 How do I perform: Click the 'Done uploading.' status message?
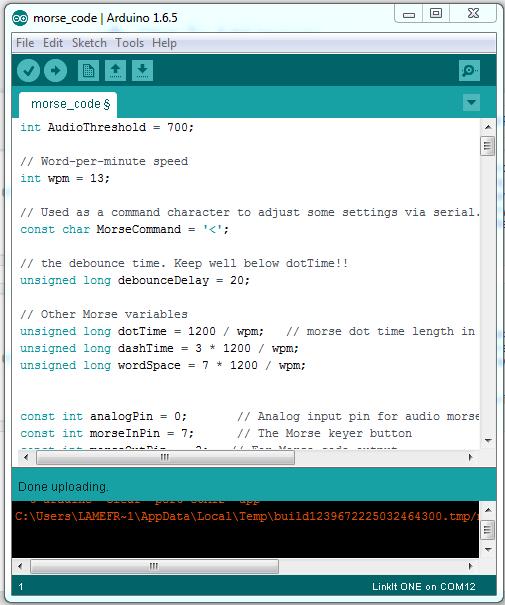coord(63,487)
